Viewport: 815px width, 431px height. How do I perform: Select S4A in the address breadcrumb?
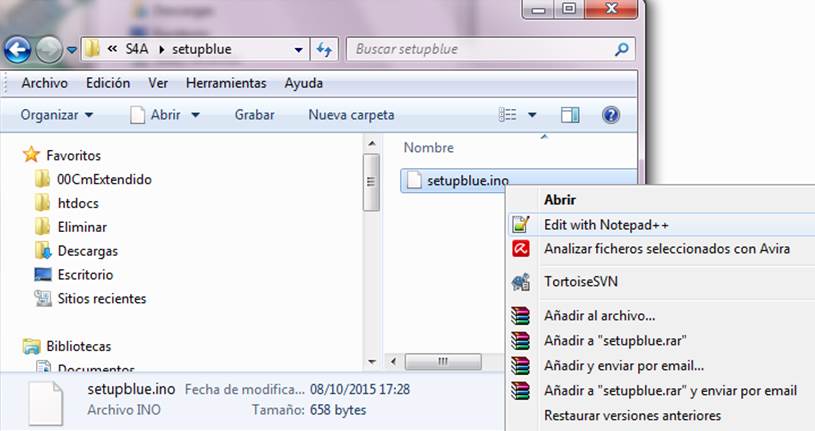[137, 49]
